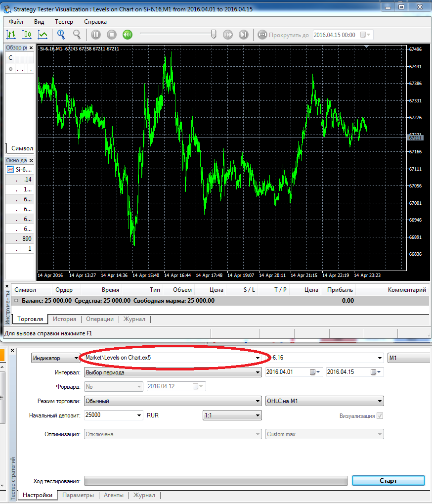Open the Вид menu
Viewport: 432px width, 504px height.
pos(39,22)
